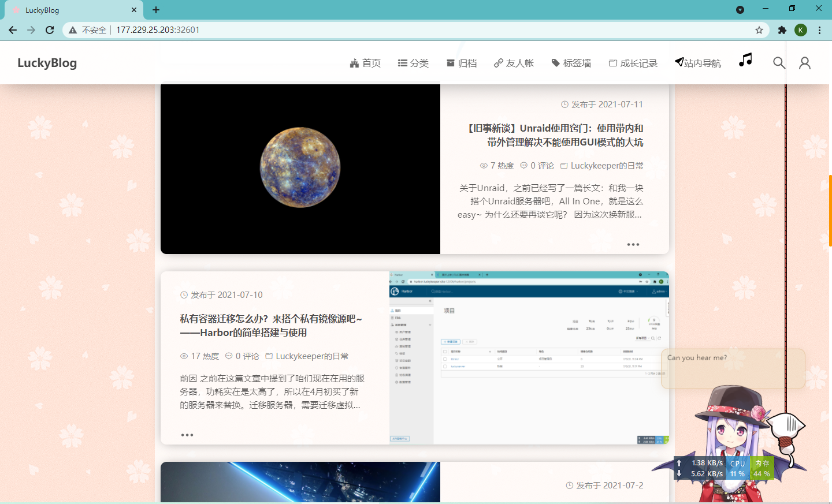Expand the Harbor post with its three dots

187,435
